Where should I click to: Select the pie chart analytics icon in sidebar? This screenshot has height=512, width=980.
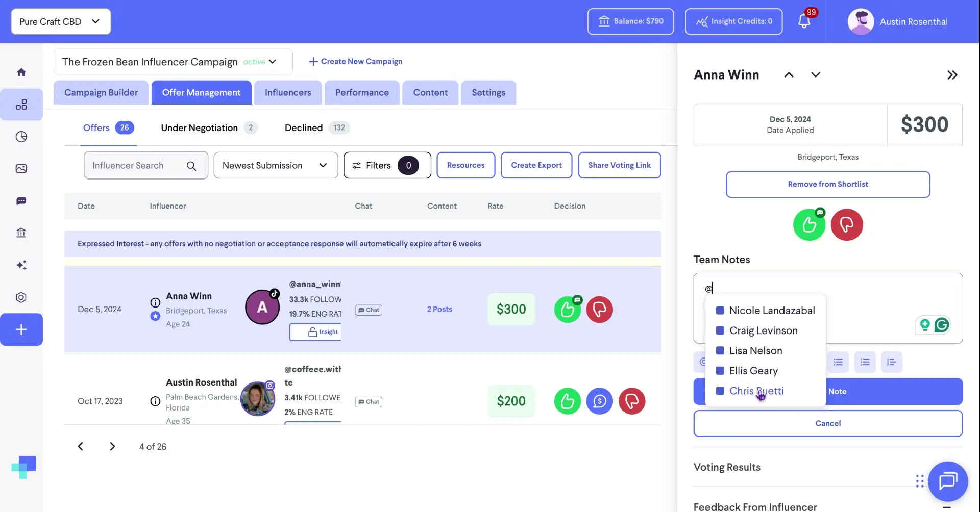pos(21,136)
